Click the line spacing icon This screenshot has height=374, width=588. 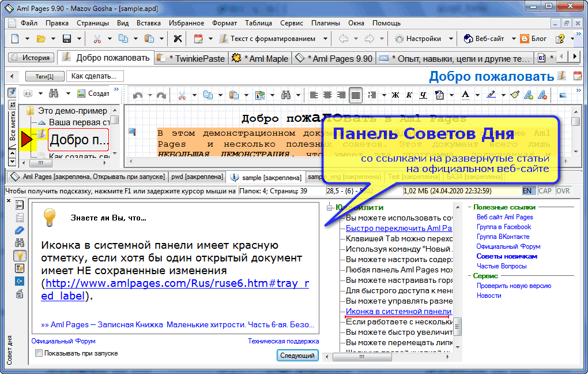tap(372, 95)
